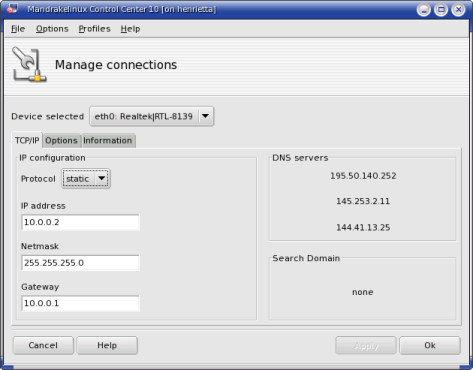Minimize the Control Center window
Image resolution: width=473 pixels, height=370 pixels.
pyautogui.click(x=424, y=9)
